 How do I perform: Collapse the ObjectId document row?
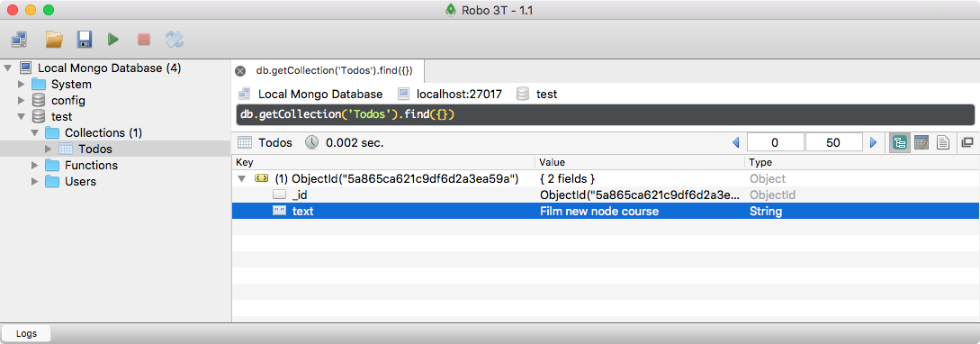(241, 179)
